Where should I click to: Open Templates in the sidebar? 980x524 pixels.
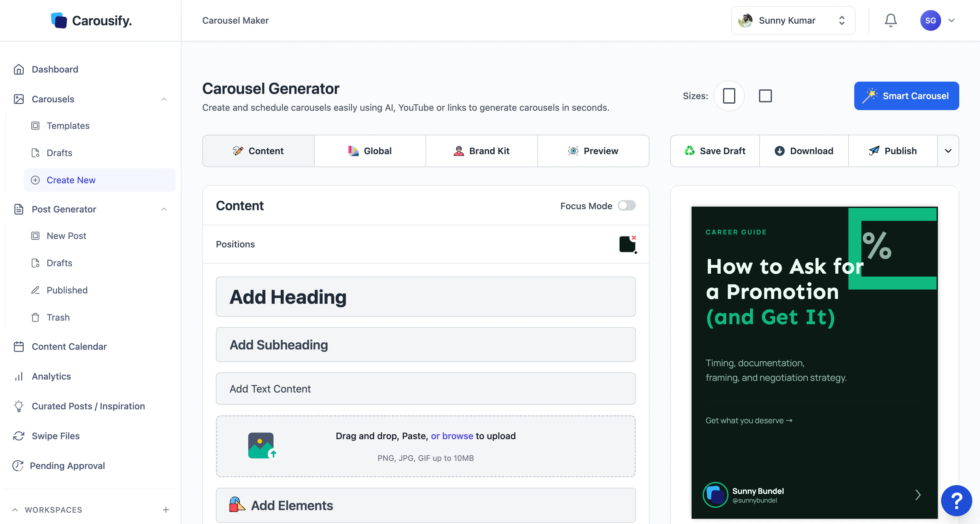coord(100,125)
